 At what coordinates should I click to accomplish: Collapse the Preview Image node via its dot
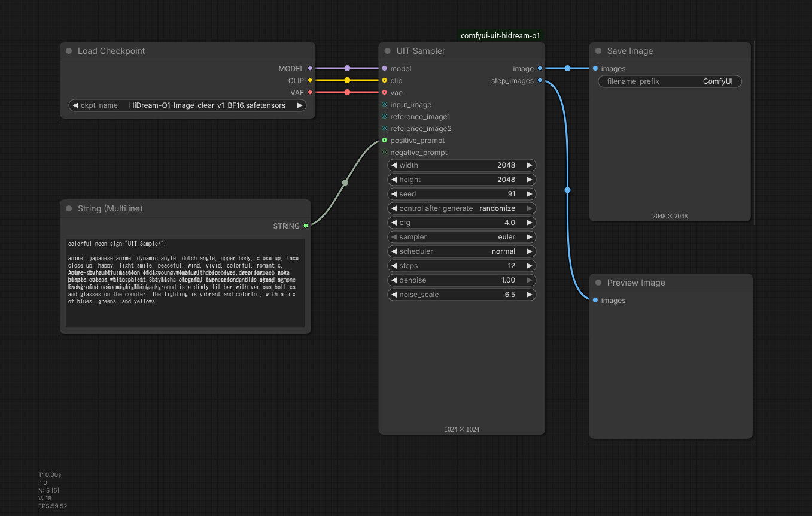pyautogui.click(x=598, y=283)
